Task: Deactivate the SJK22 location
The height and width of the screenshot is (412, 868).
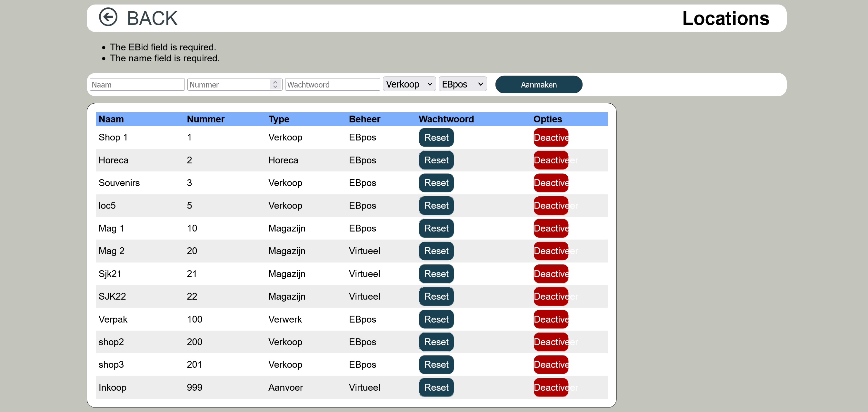Action: 551,297
